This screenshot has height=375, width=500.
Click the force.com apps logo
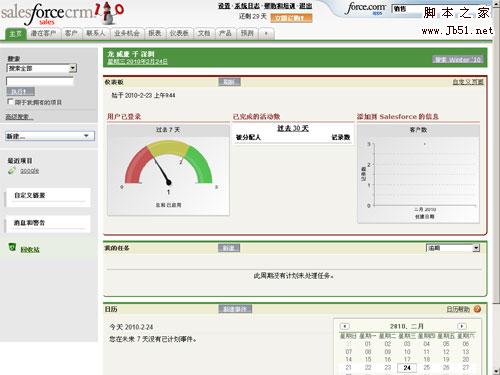pos(367,9)
